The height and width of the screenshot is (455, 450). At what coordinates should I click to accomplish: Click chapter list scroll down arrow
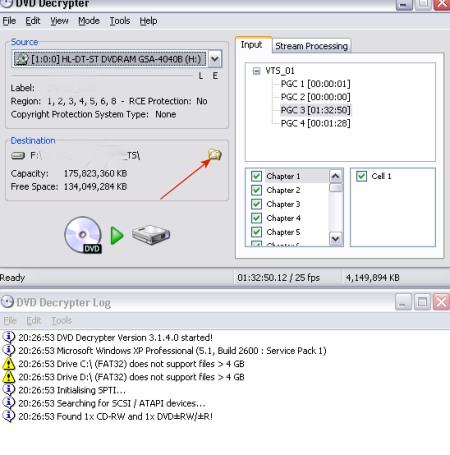coord(336,239)
